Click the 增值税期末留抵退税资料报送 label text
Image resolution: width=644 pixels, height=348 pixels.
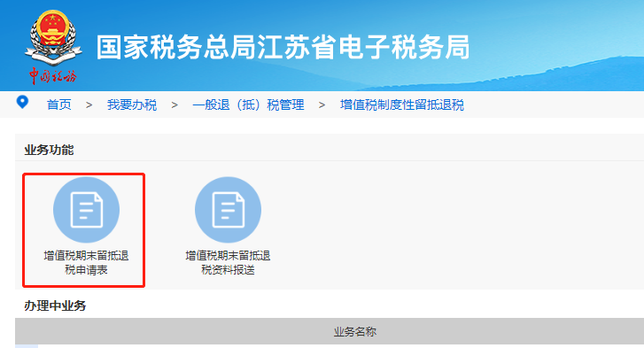point(228,263)
